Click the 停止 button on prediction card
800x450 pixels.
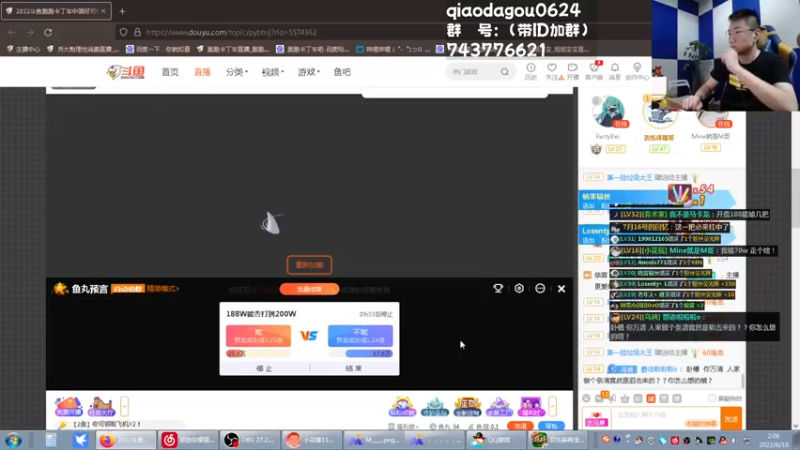(264, 368)
